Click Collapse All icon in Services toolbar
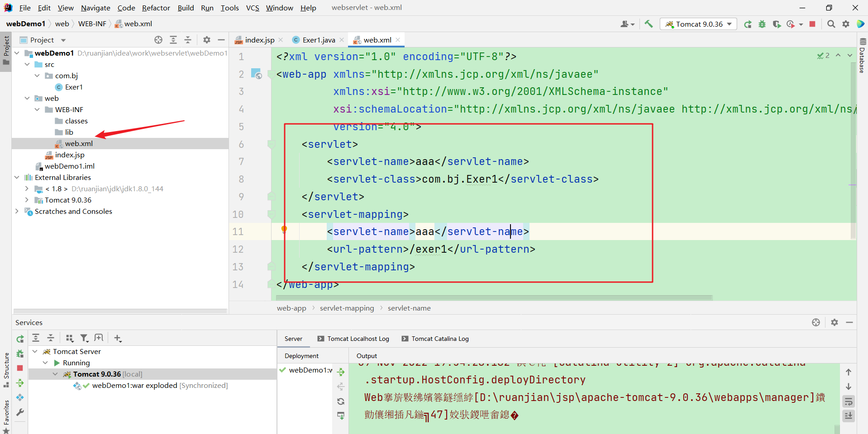868x434 pixels. (x=51, y=338)
